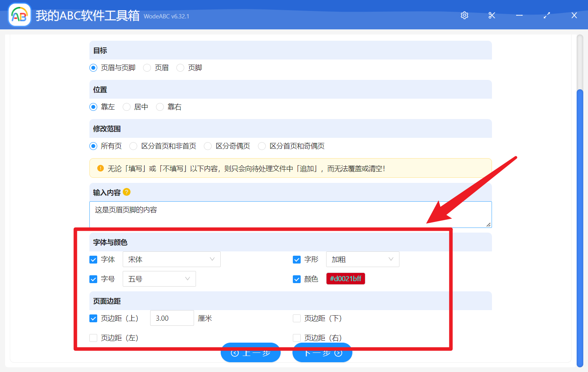Click the scissors icon in the title bar
Screen dimensions: 588x372
pos(492,15)
